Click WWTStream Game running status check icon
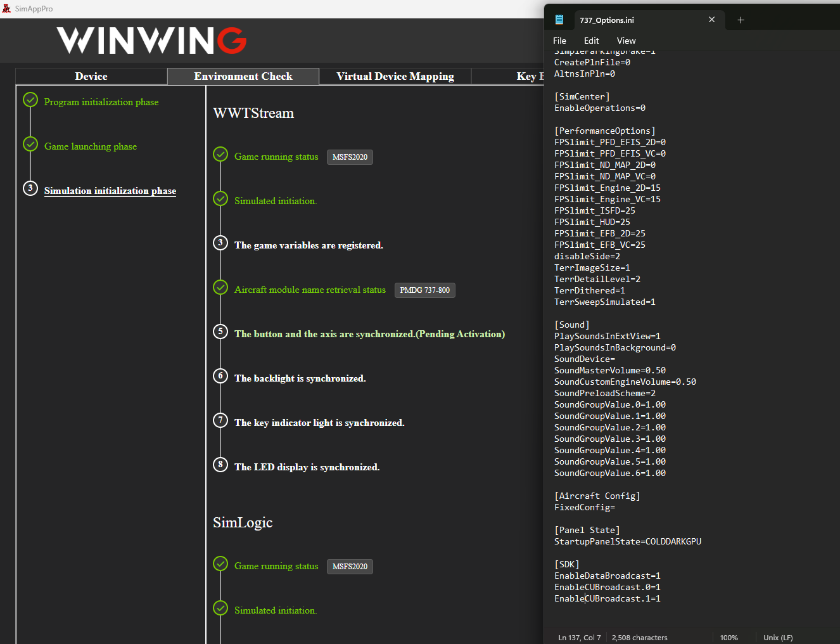840x644 pixels. coord(220,154)
